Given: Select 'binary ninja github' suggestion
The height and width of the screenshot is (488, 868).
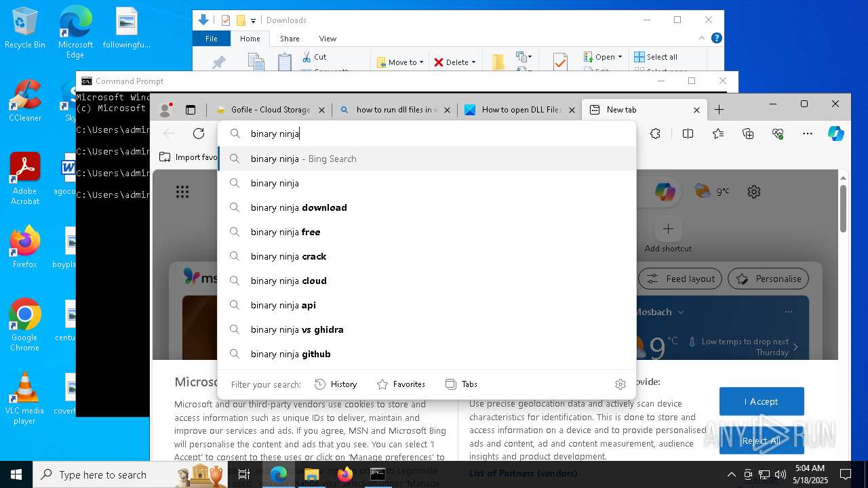Looking at the screenshot, I should (x=427, y=354).
